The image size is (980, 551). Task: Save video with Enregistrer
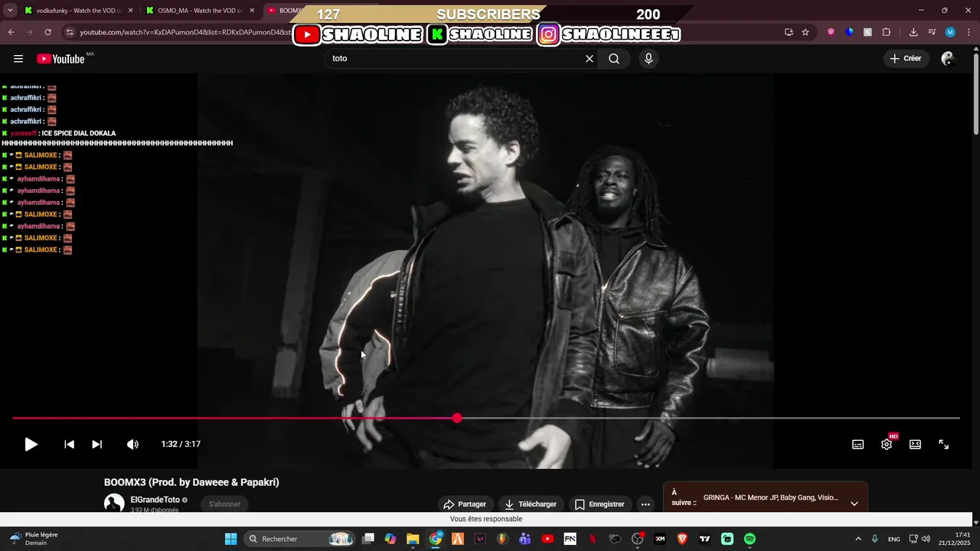(x=599, y=504)
